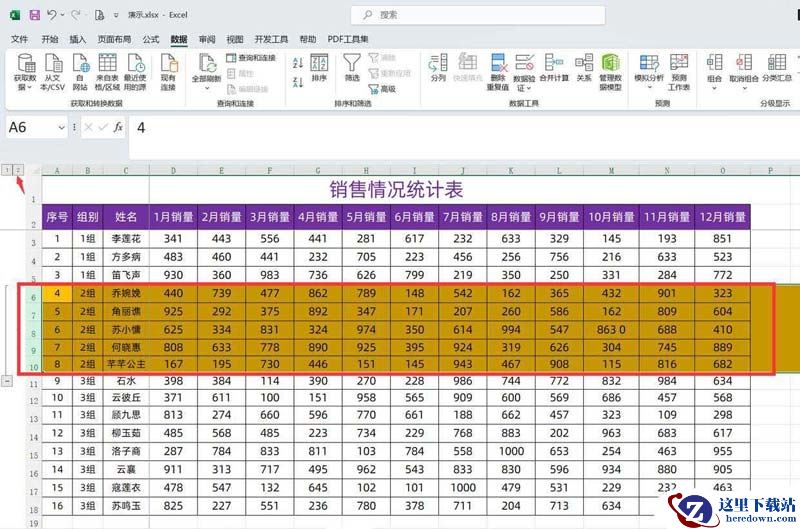Open 模拟分析 (What-If Analysis)
The height and width of the screenshot is (529, 800).
click(649, 67)
